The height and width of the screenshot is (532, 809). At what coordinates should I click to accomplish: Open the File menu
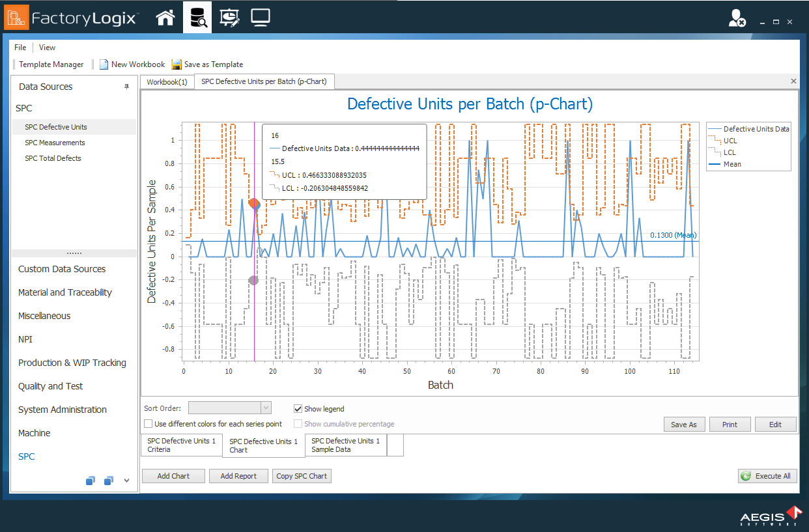pyautogui.click(x=20, y=48)
